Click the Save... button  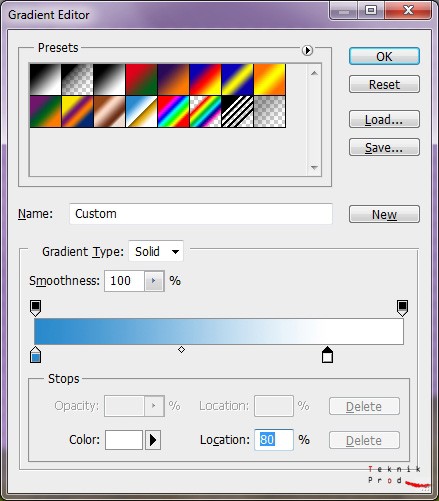point(384,147)
